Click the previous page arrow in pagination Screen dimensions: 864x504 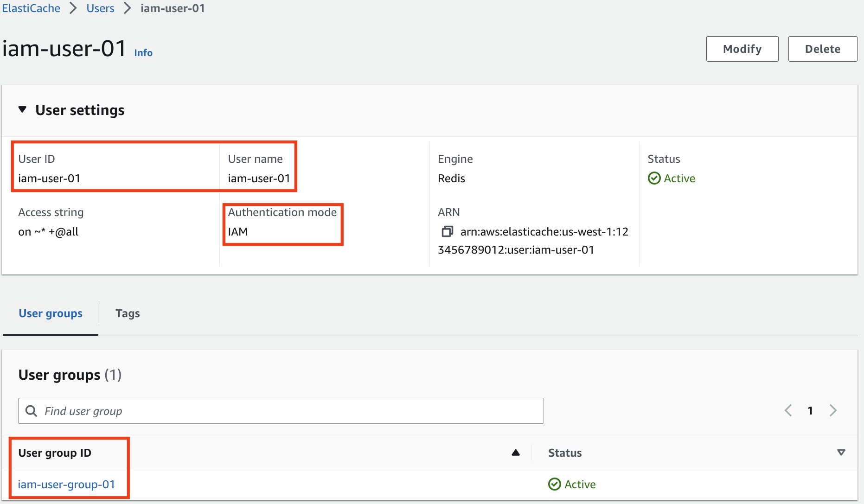pyautogui.click(x=788, y=410)
